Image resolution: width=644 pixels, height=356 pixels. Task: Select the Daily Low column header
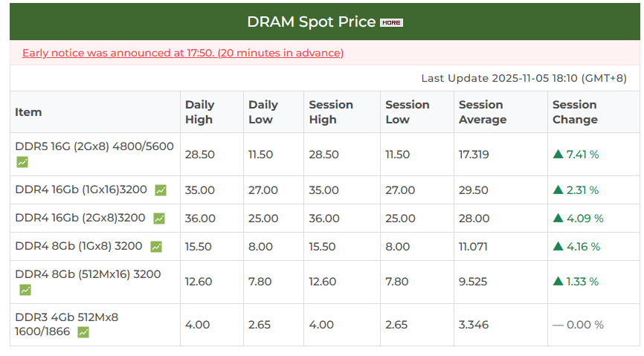point(263,112)
